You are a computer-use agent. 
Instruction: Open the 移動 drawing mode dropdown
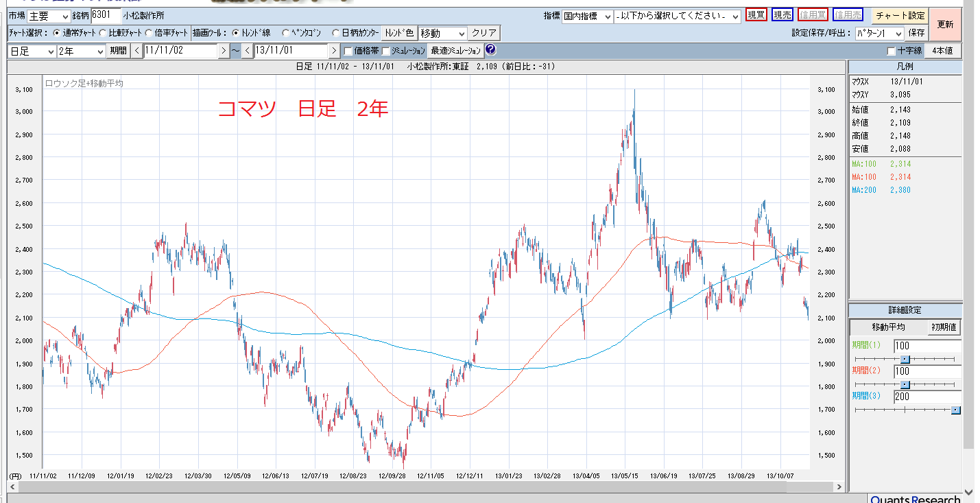(x=442, y=33)
